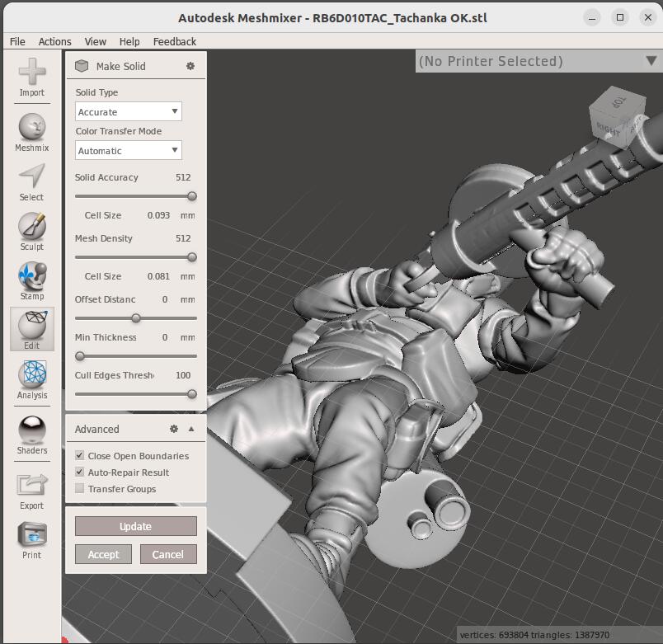This screenshot has height=644, width=663.
Task: Click the Mesh Density value 512
Action: [x=183, y=238]
